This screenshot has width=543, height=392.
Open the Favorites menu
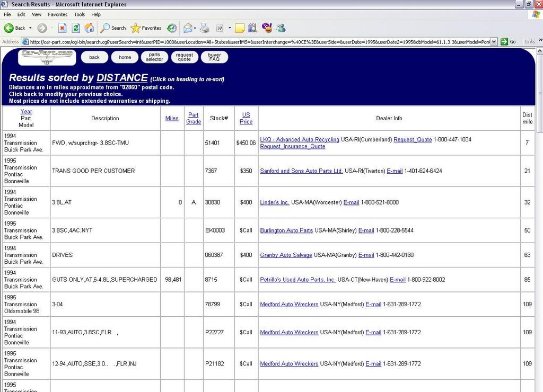pos(57,14)
